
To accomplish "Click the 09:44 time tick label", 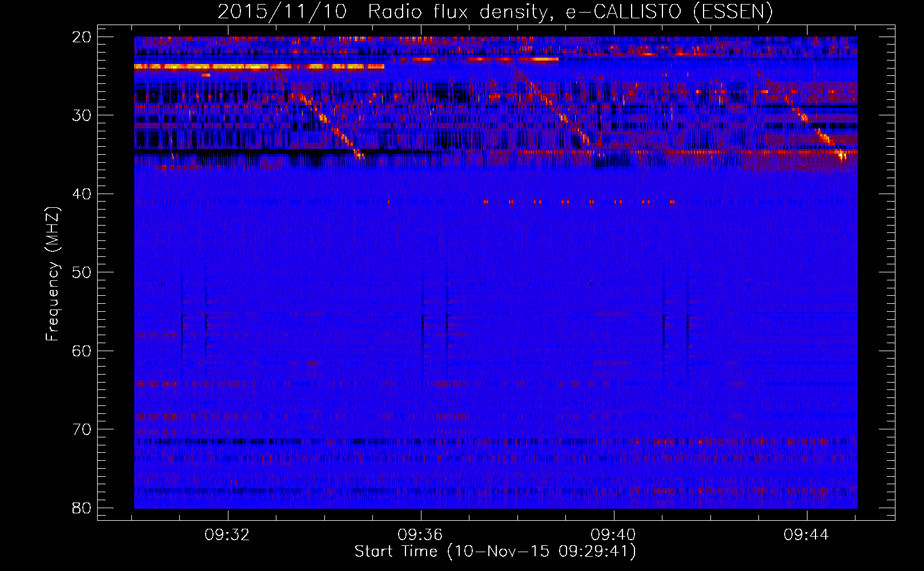I will click(806, 535).
